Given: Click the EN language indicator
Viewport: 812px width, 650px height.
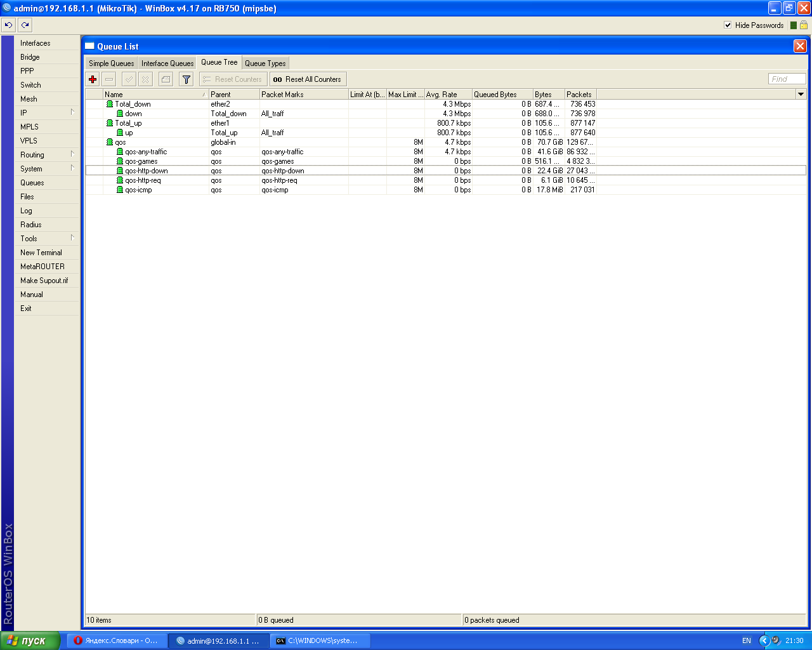Looking at the screenshot, I should (x=747, y=641).
